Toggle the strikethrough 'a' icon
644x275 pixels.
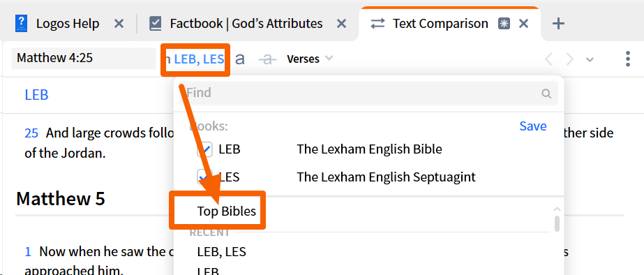coord(267,59)
